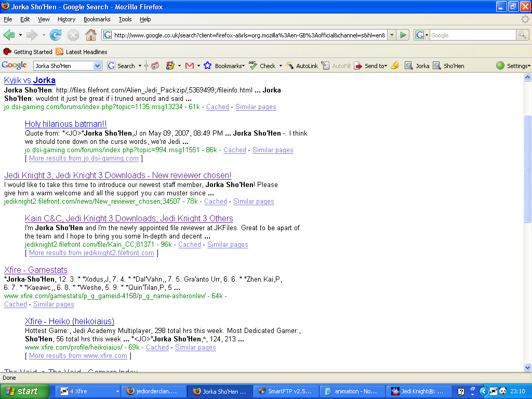Open Getting Started bookmark

28,52
